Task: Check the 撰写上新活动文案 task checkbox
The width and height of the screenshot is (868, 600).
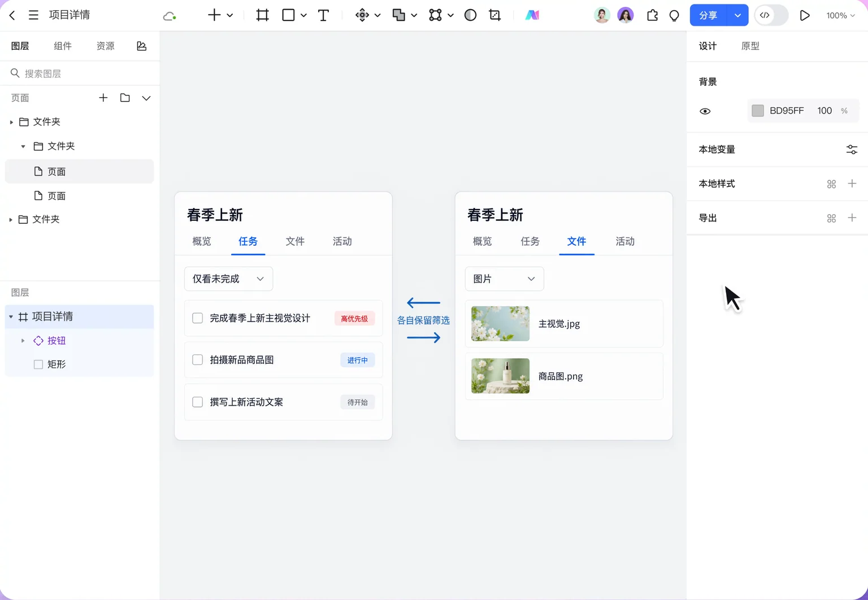Action: [x=198, y=402]
